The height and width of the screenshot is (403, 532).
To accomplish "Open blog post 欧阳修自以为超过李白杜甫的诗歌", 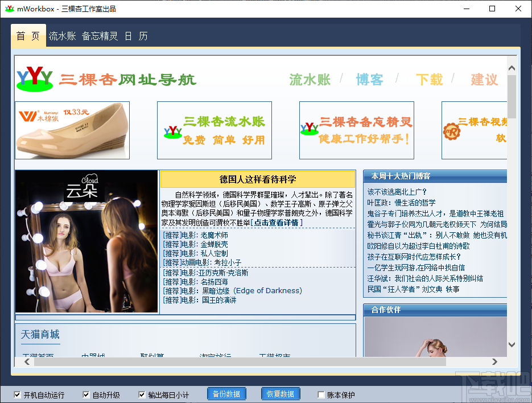I will (x=418, y=246).
